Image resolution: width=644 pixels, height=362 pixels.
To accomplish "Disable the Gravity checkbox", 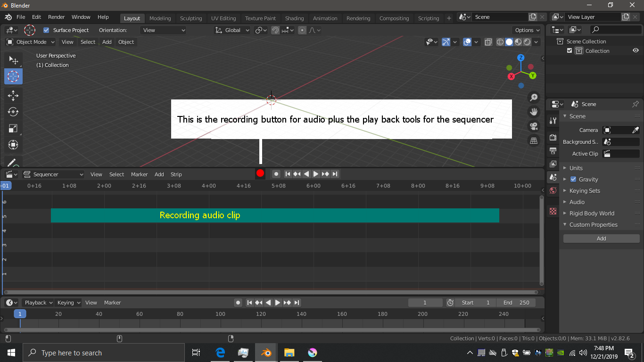I will 573,179.
